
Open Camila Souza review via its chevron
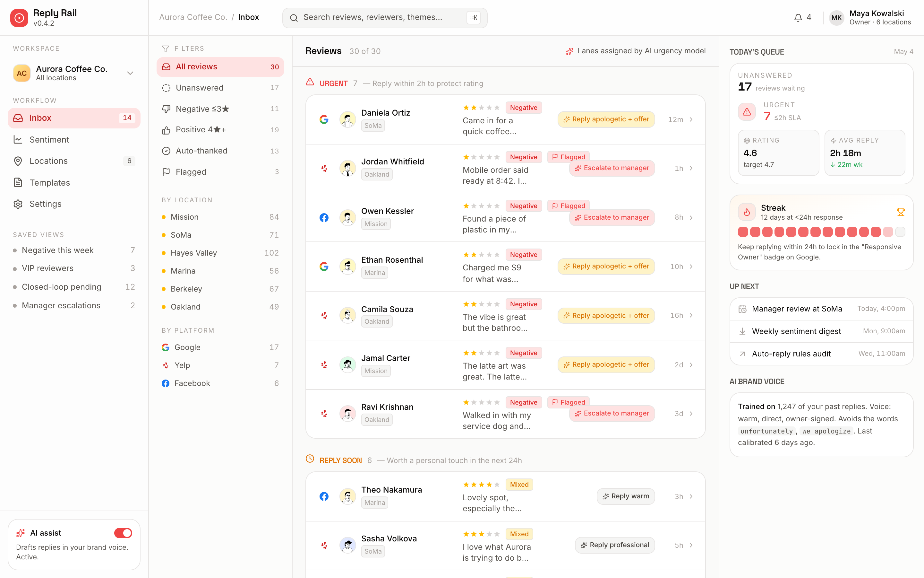tap(691, 315)
